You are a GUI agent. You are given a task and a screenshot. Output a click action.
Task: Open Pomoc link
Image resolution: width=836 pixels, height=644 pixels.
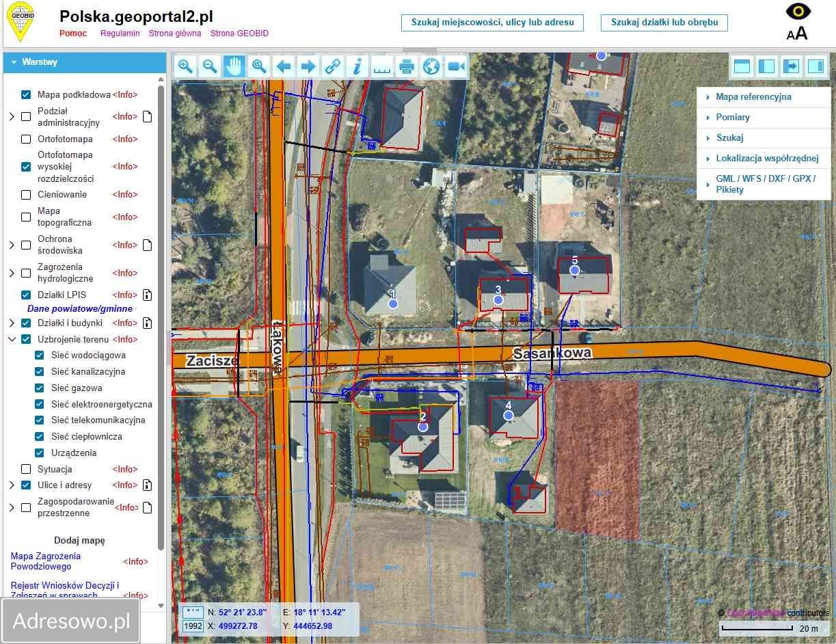[73, 33]
